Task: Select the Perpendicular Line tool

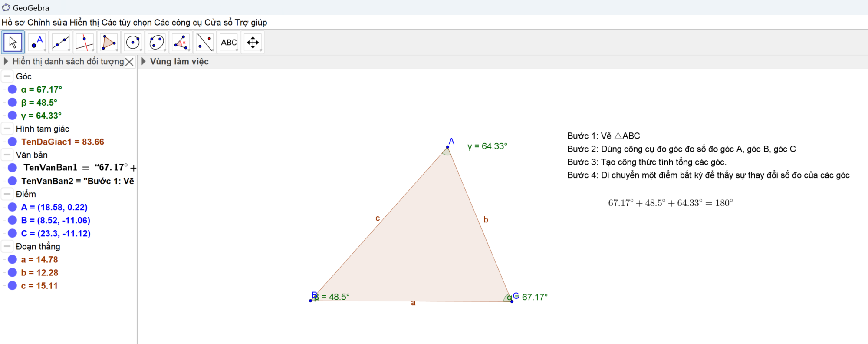Action: pyautogui.click(x=85, y=43)
